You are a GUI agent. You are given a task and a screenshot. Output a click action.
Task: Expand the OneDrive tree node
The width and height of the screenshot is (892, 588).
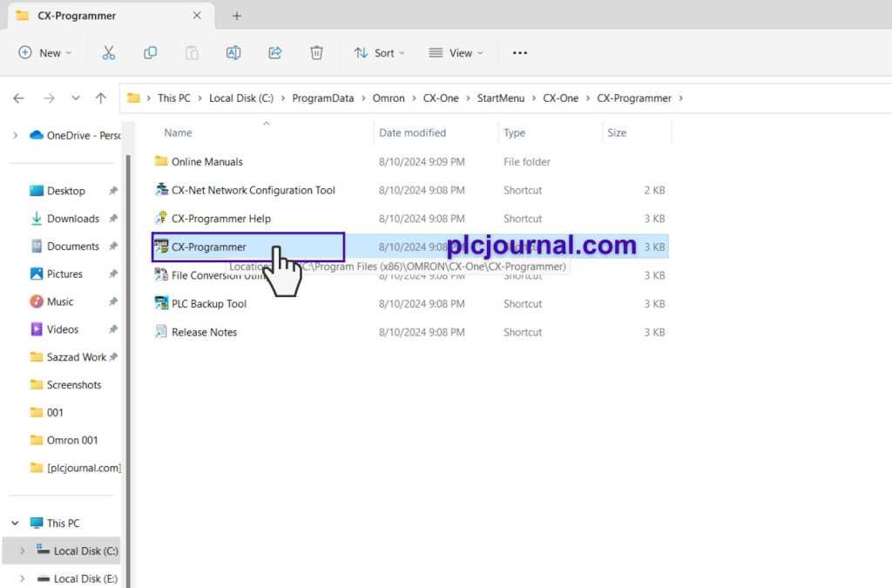pos(16,135)
